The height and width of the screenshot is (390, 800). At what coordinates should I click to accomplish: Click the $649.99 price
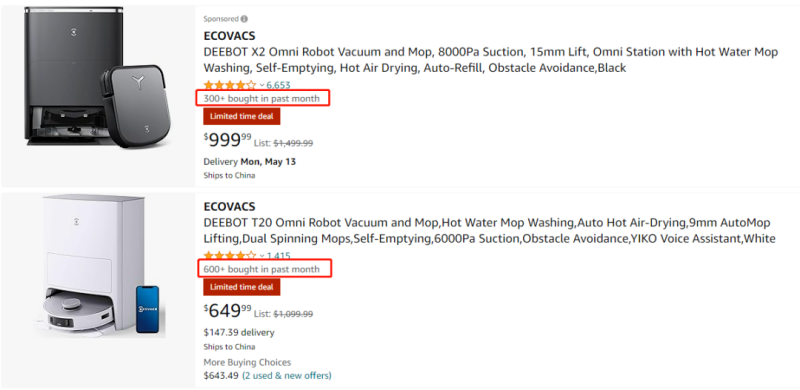[x=228, y=310]
